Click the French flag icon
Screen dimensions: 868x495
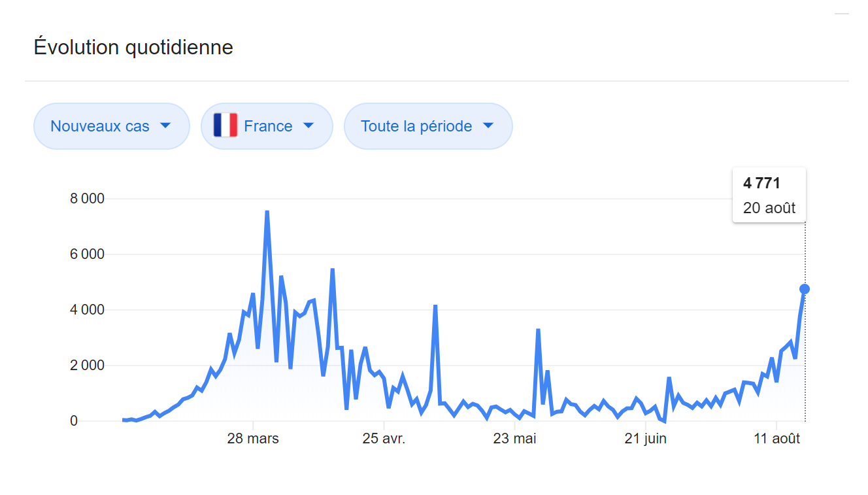pos(225,126)
